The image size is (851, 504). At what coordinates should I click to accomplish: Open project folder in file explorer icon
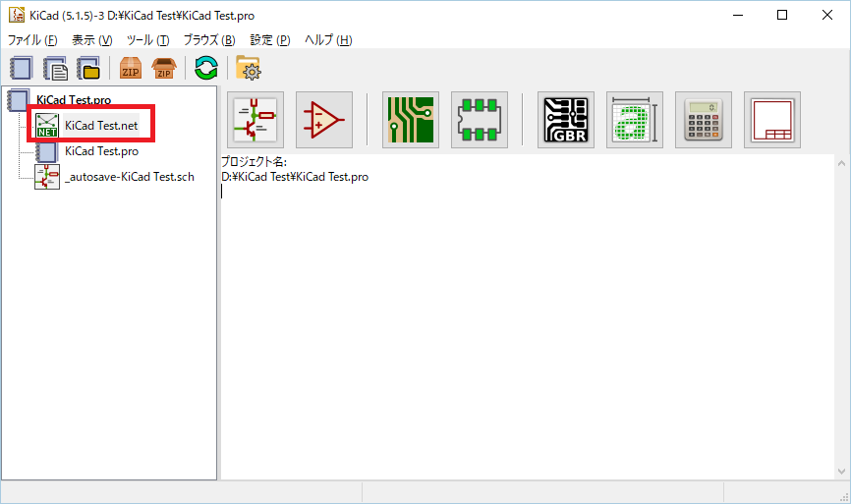(249, 69)
